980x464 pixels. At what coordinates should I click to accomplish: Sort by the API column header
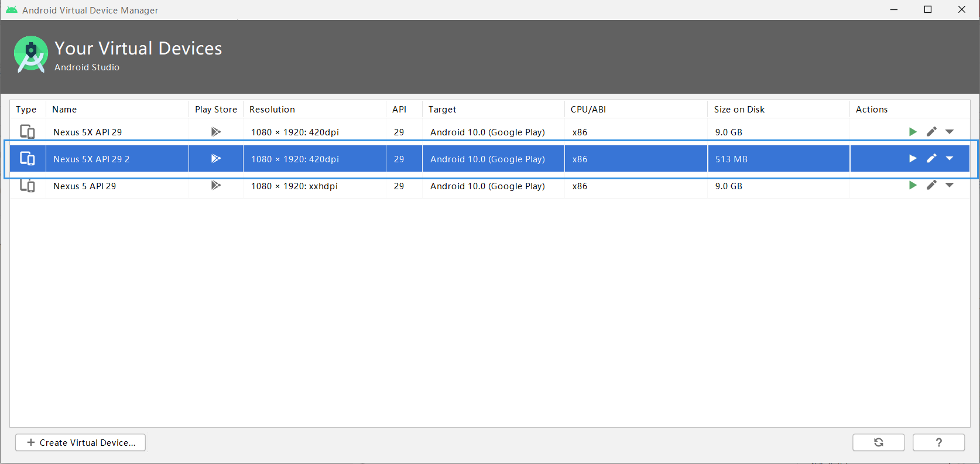[404, 110]
